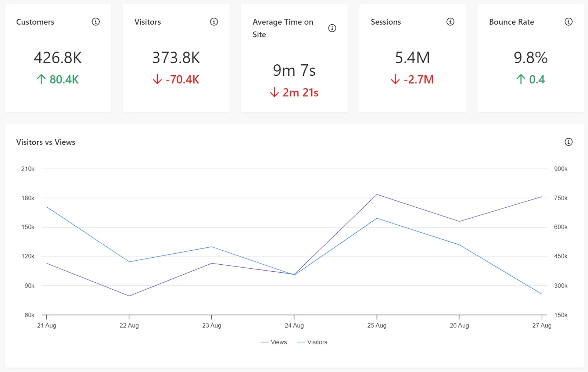Click the 24 Aug x-axis label
The height and width of the screenshot is (372, 588).
(x=294, y=325)
